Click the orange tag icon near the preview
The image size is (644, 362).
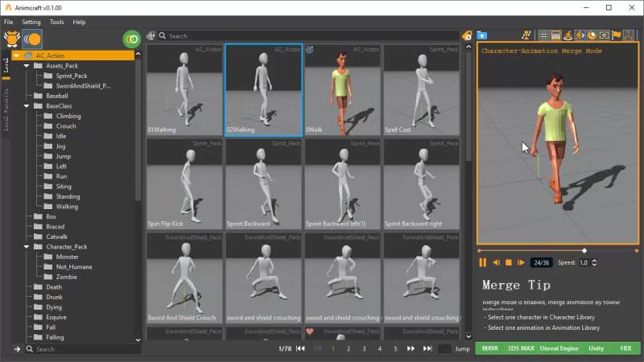pyautogui.click(x=467, y=35)
